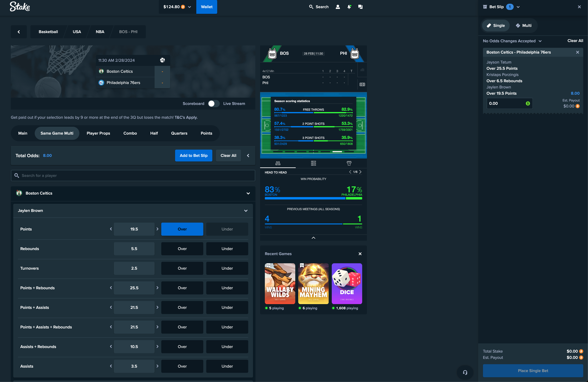Close the Bet Slip panel
Screen dimensions: 588x382
pos(579,7)
